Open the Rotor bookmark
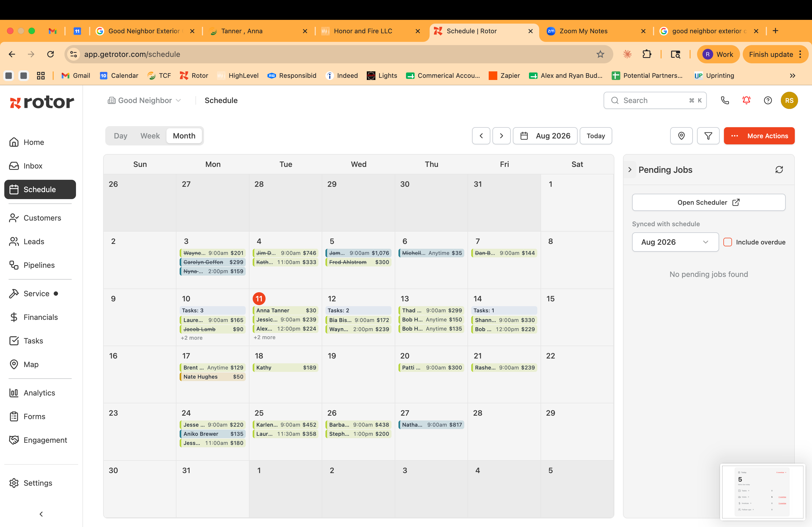 (x=194, y=75)
